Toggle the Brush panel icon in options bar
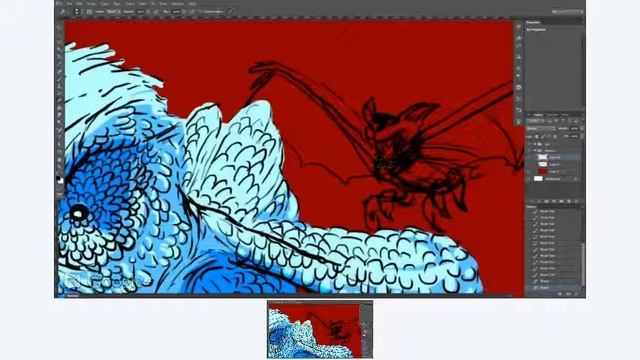The width and height of the screenshot is (640, 360). click(89, 12)
